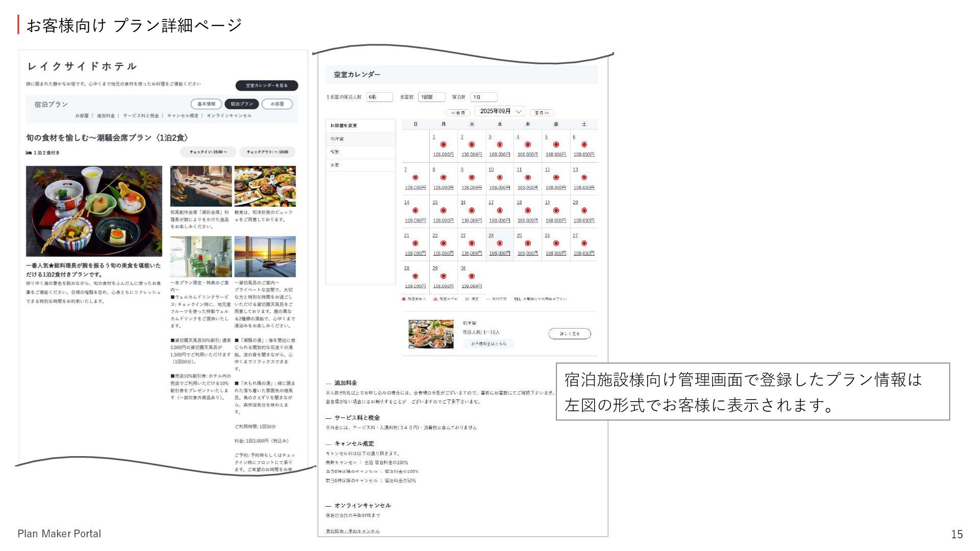This screenshot has height=551, width=980.
Task: Switch to the 基本情報 tab
Action: coord(206,104)
